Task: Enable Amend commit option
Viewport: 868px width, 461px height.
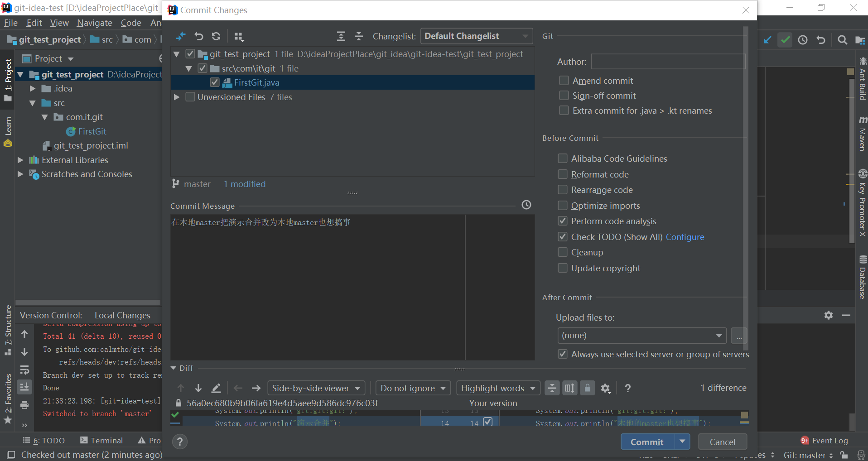Action: 564,81
